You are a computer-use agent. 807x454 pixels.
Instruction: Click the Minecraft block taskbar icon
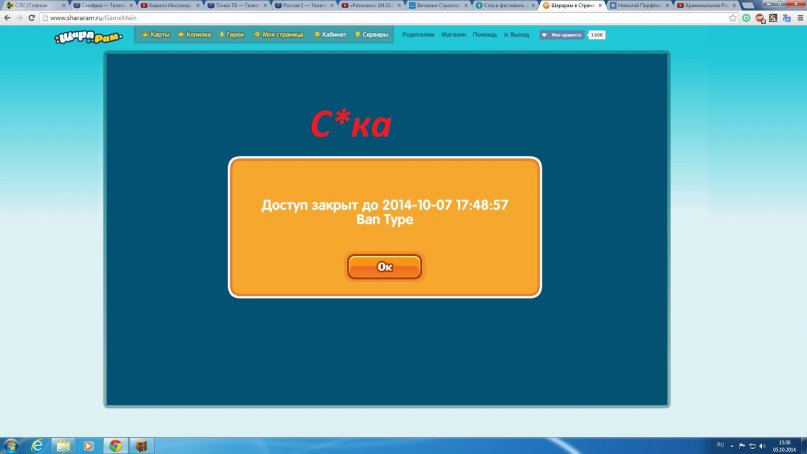(142, 445)
